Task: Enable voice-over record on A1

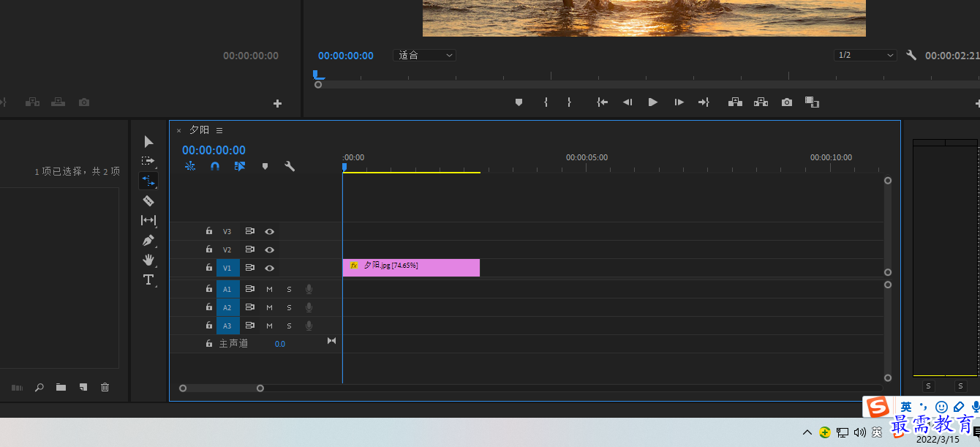Action: (x=309, y=289)
